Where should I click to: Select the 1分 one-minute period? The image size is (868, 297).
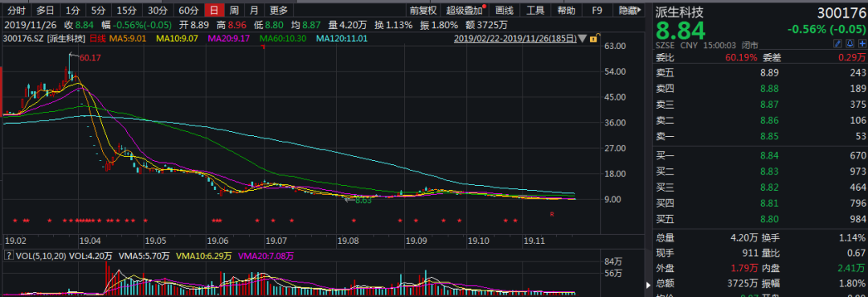coord(72,10)
